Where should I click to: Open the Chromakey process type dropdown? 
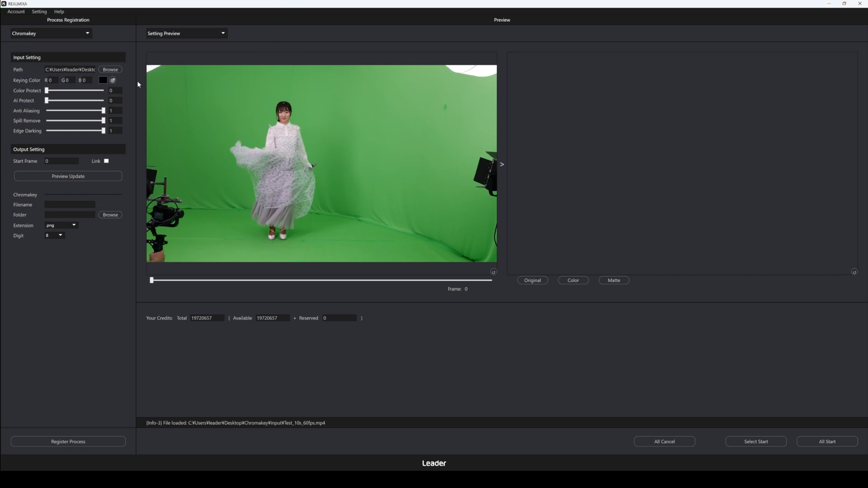tap(51, 33)
